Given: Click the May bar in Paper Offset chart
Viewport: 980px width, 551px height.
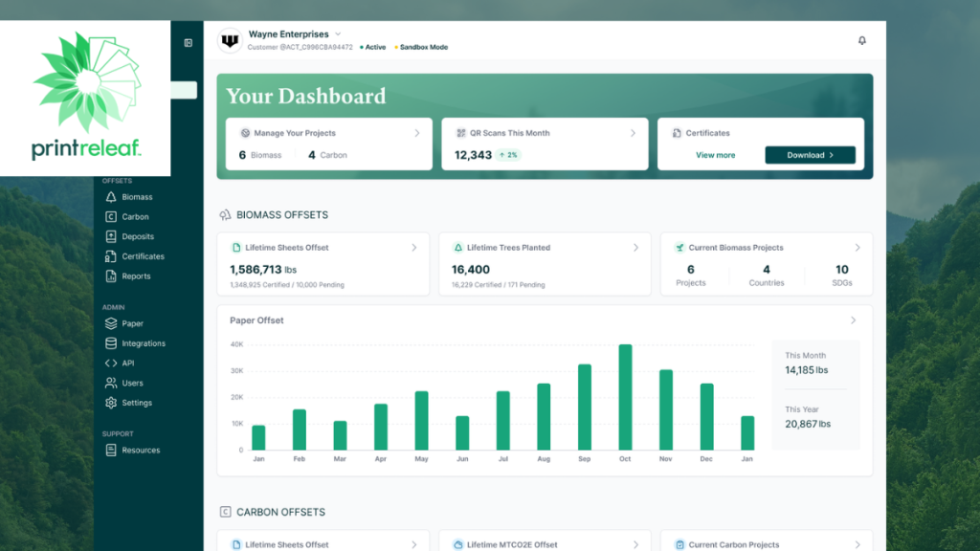Looking at the screenshot, I should coord(422,421).
